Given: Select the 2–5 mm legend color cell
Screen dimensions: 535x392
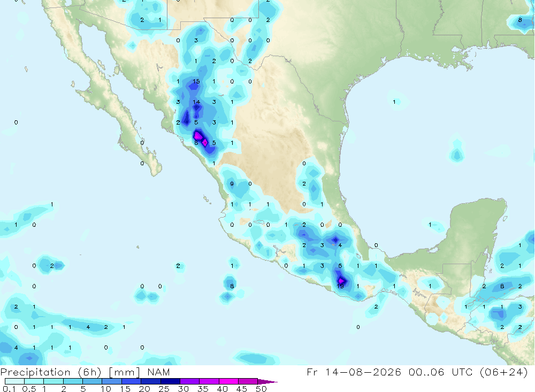Looking at the screenshot, I should (73, 381).
